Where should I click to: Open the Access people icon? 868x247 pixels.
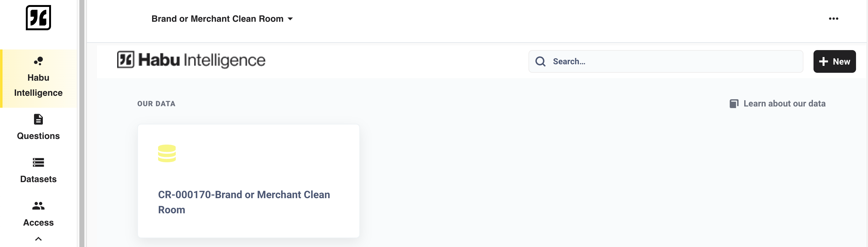click(x=38, y=205)
